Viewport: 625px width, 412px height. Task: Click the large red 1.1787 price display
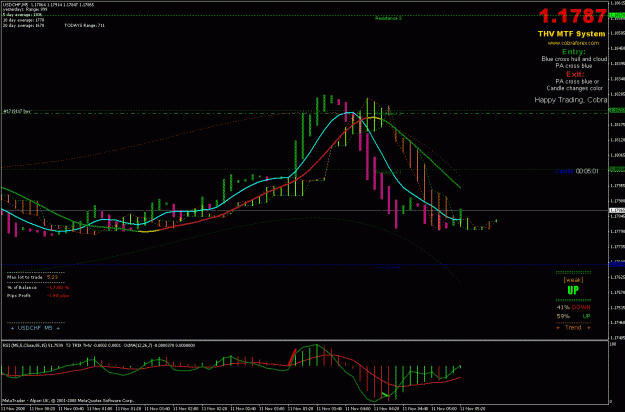[572, 16]
